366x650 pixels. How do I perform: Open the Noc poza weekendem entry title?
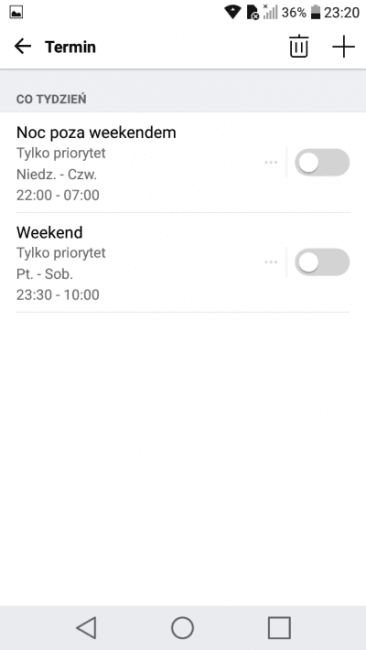tap(96, 133)
